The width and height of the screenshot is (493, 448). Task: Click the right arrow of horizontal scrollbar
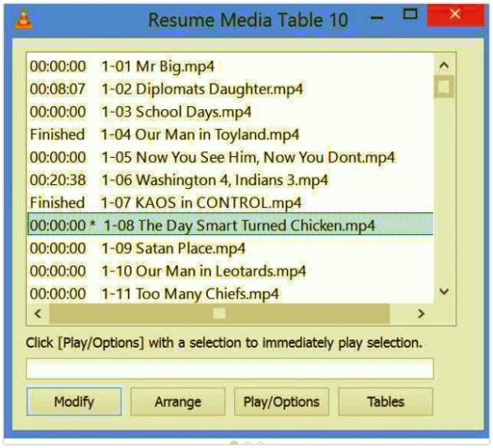click(x=421, y=314)
